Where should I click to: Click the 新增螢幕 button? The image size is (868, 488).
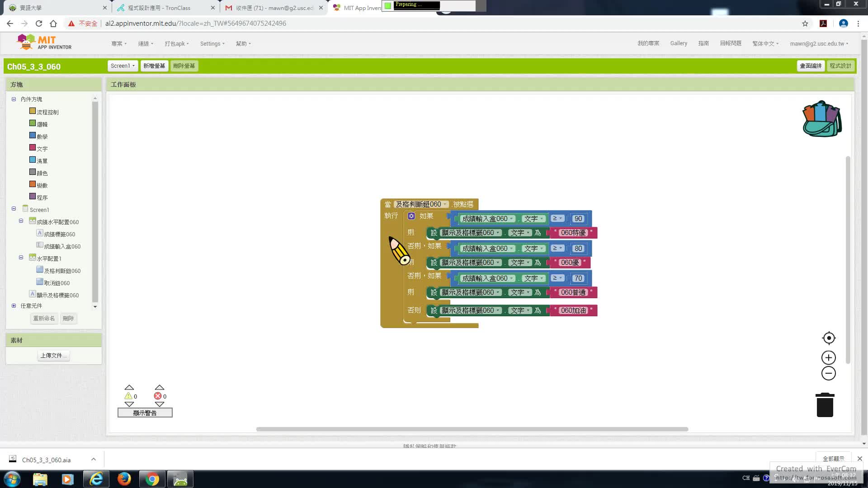coord(154,66)
